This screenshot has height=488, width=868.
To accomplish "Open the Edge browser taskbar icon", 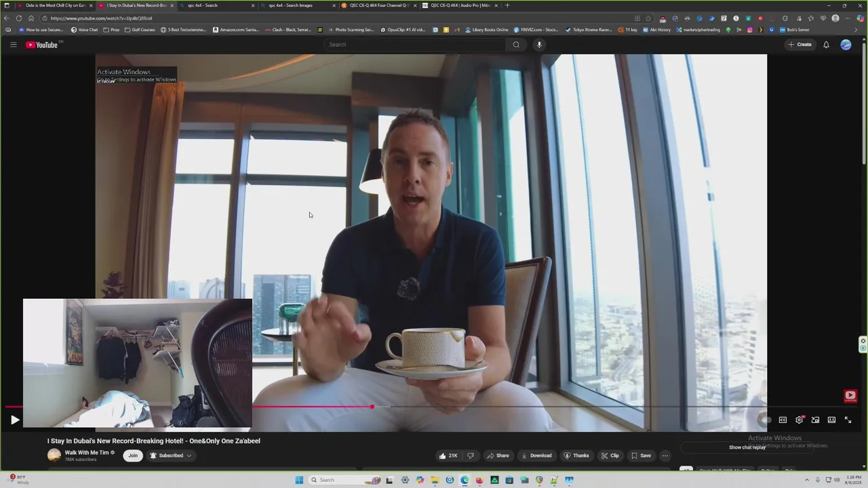I will pos(465,480).
